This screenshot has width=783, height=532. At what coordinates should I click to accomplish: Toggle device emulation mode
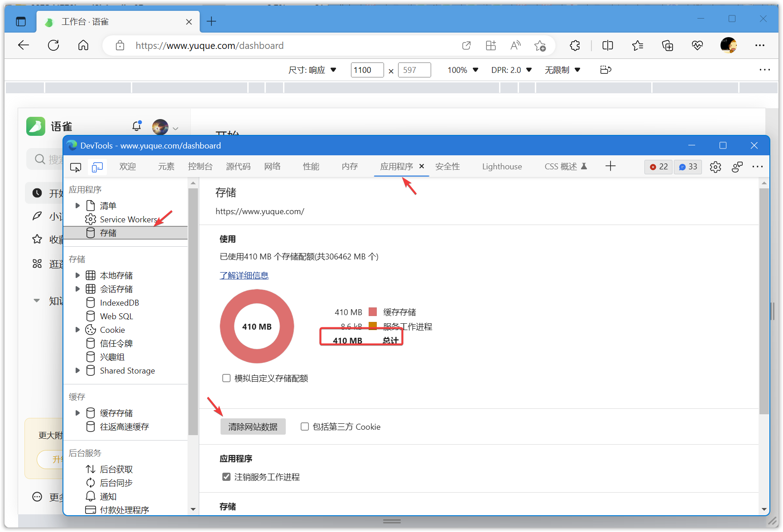(x=97, y=167)
